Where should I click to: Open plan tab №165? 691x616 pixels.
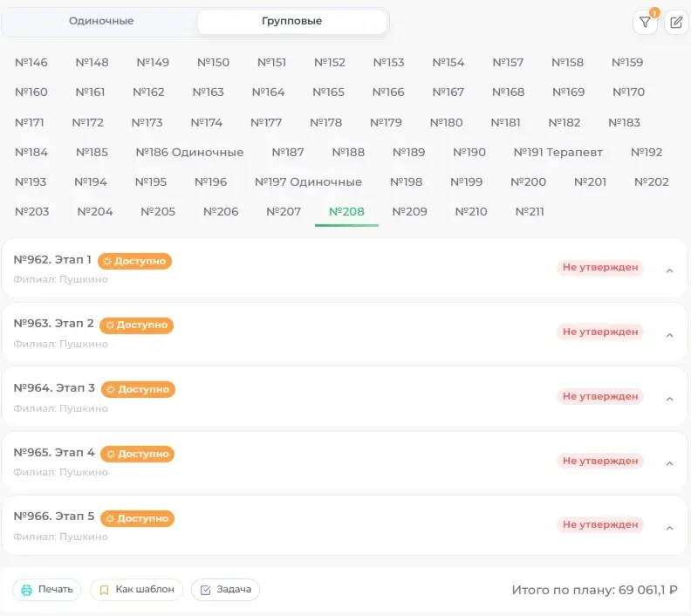pyautogui.click(x=328, y=92)
